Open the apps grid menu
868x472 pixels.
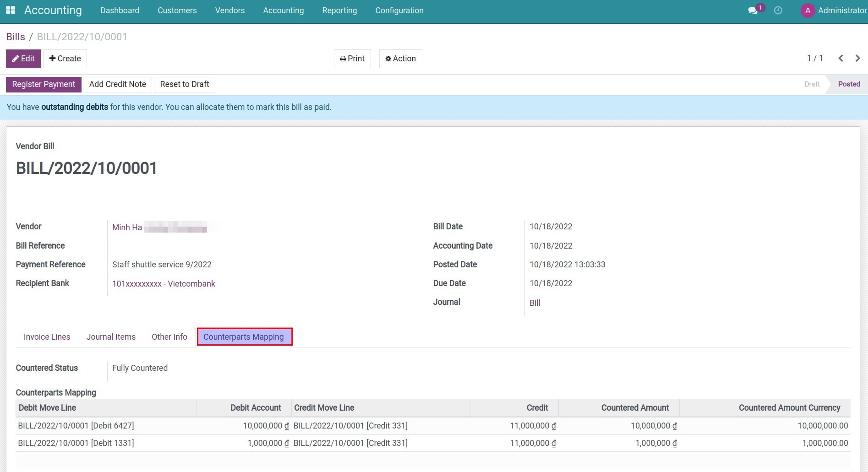tap(10, 10)
